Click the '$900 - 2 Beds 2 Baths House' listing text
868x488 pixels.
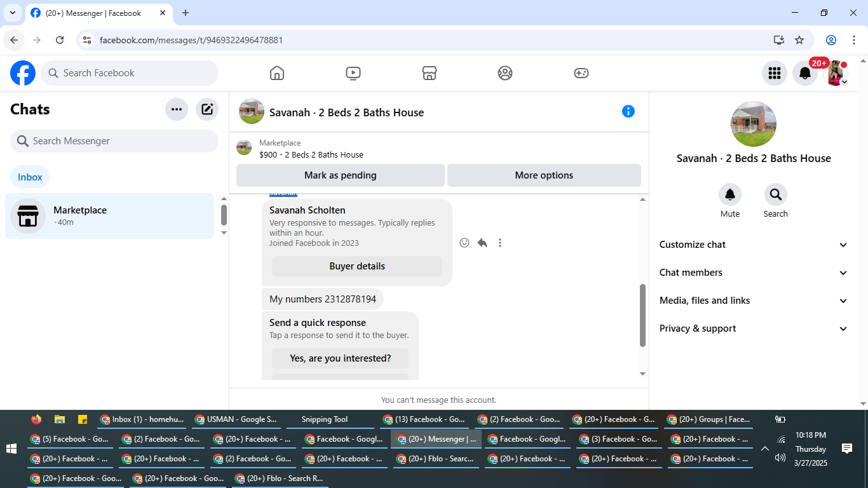311,154
